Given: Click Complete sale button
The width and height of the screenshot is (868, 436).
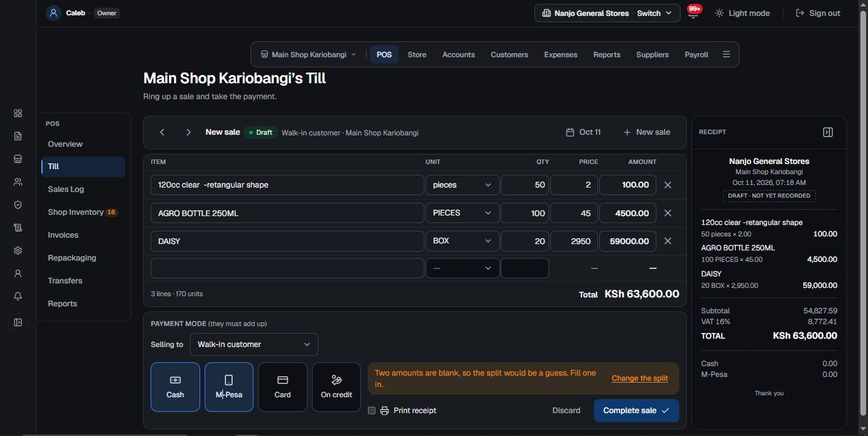Looking at the screenshot, I should [x=637, y=411].
